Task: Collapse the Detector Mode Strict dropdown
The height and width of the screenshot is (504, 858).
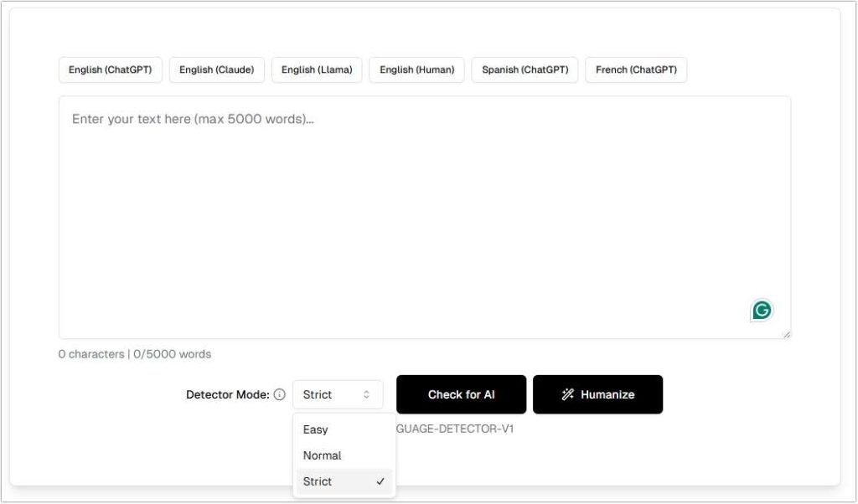Action: click(337, 394)
